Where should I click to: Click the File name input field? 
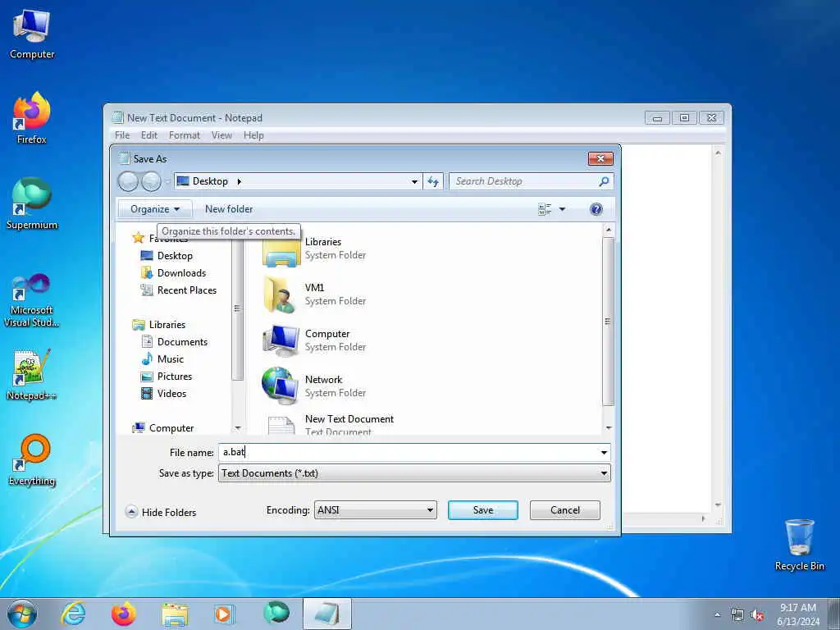(409, 453)
